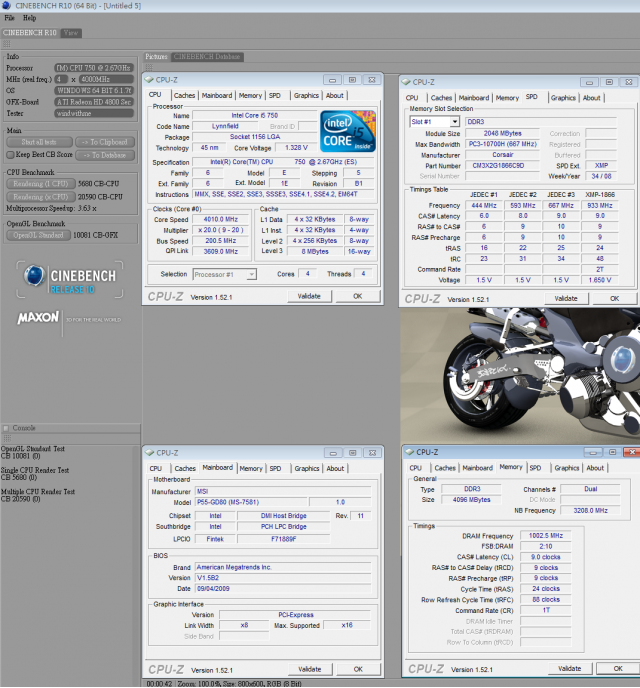Click the Model P55-GD80 (MS-7581) value

pos(250,502)
